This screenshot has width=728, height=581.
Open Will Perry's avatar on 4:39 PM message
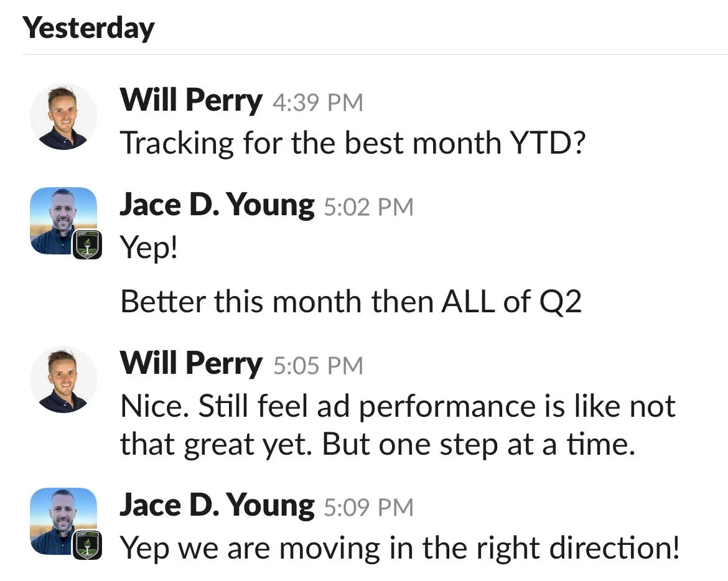[63, 117]
